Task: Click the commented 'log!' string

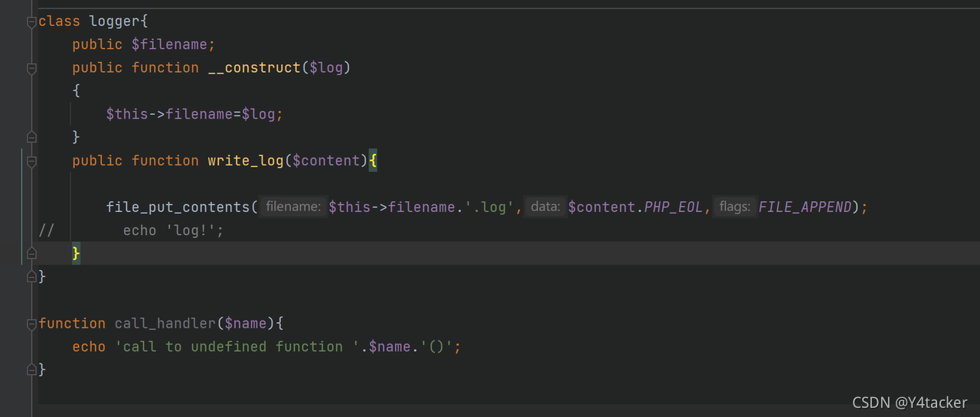Action: coord(191,230)
